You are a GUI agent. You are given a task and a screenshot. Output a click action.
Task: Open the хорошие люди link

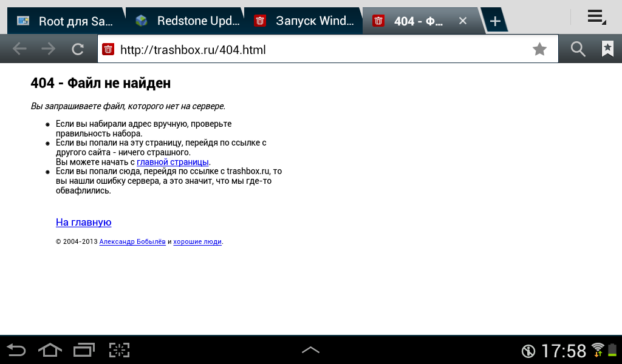[x=197, y=241]
